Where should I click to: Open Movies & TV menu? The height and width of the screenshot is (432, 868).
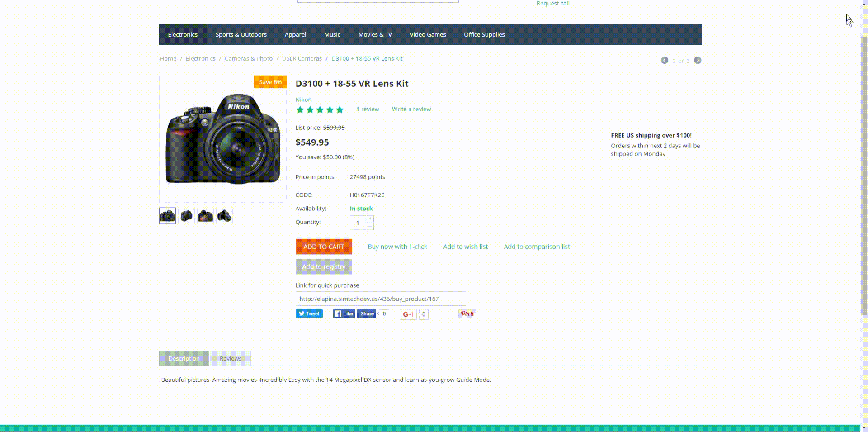pyautogui.click(x=375, y=35)
